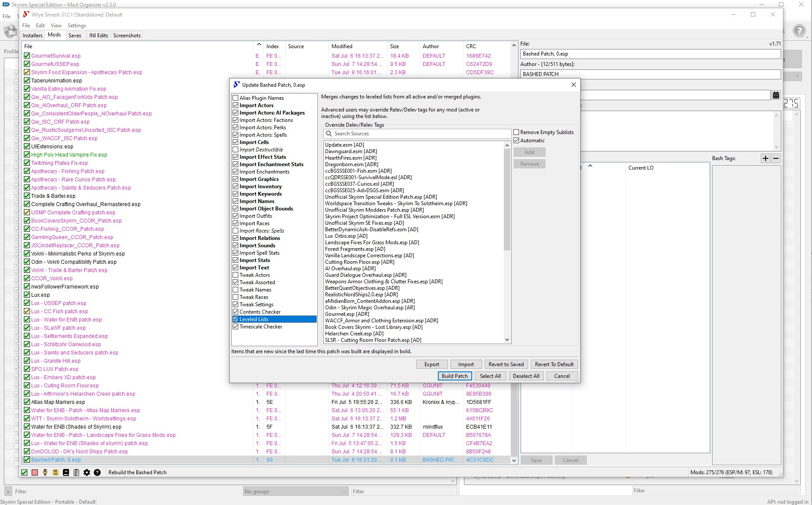Toggle the Timescale Checker checkbox
This screenshot has height=505, width=812.
(x=236, y=327)
